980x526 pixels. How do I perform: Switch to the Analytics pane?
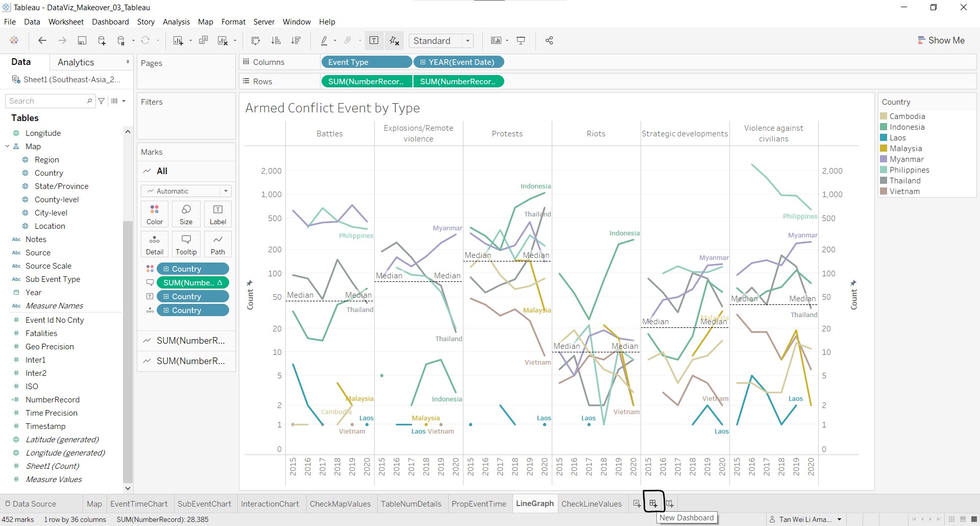(x=76, y=62)
